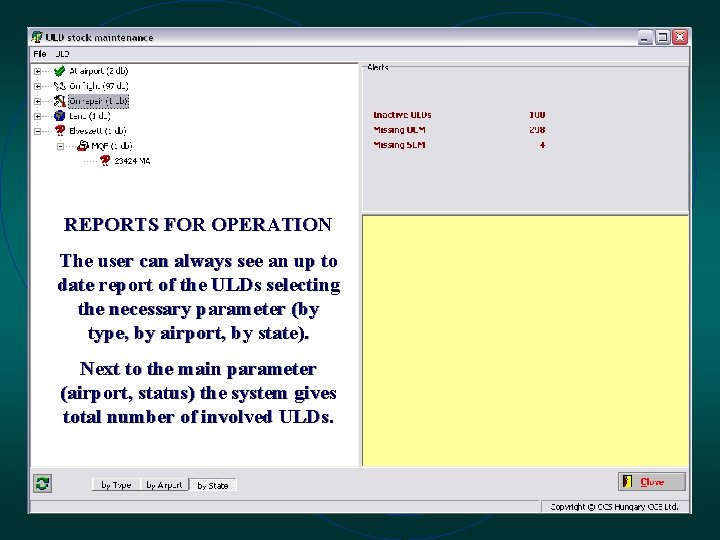Screen dimensions: 720x540
Task: Maximize the ULD stock maintenance window
Action: 663,37
